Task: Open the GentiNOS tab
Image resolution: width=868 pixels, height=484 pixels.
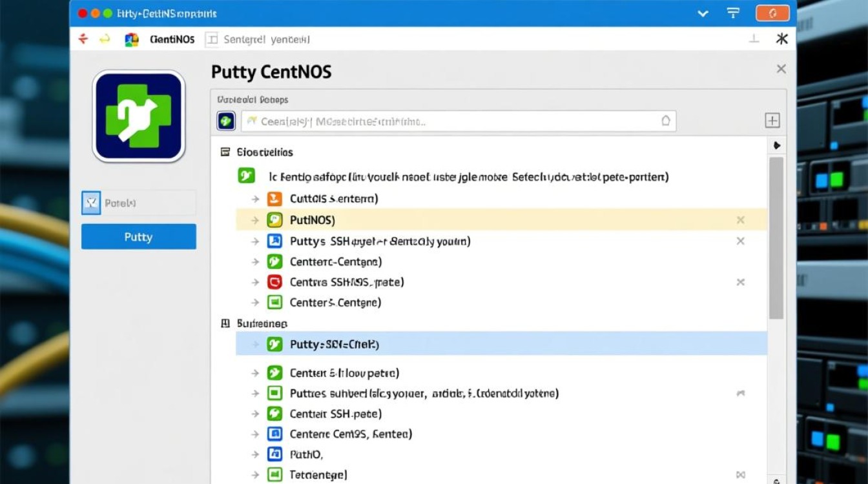Action: [172, 39]
